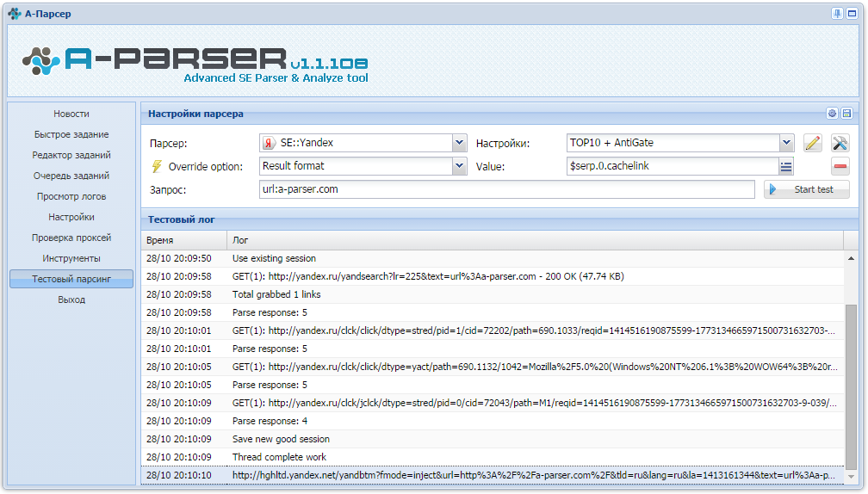
Task: Click the TOP10 + AntiGate settings field
Action: (673, 143)
